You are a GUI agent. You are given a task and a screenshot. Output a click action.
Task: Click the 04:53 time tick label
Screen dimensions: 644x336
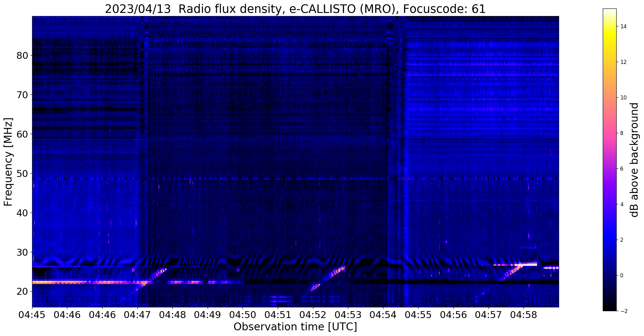click(x=348, y=315)
